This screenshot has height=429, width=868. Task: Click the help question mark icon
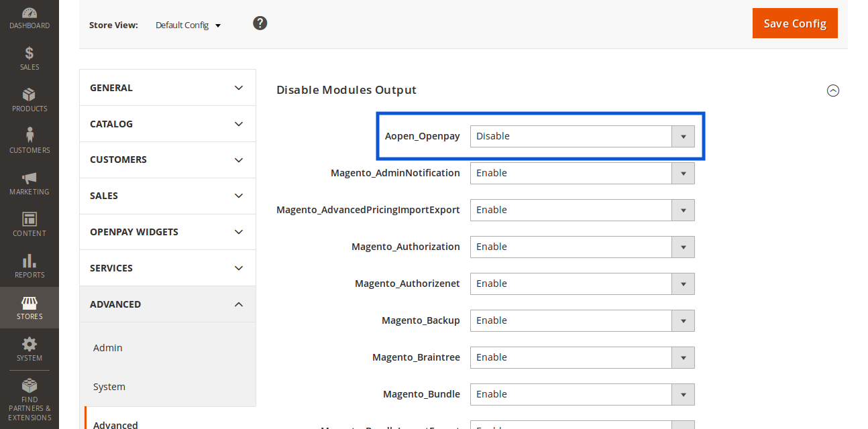260,23
